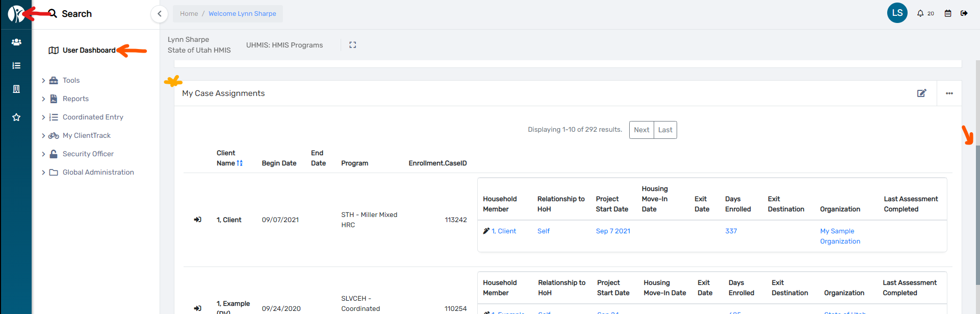The height and width of the screenshot is (314, 980).
Task: Click UHMIS: HMIS Programs workgroup text
Action: (285, 45)
